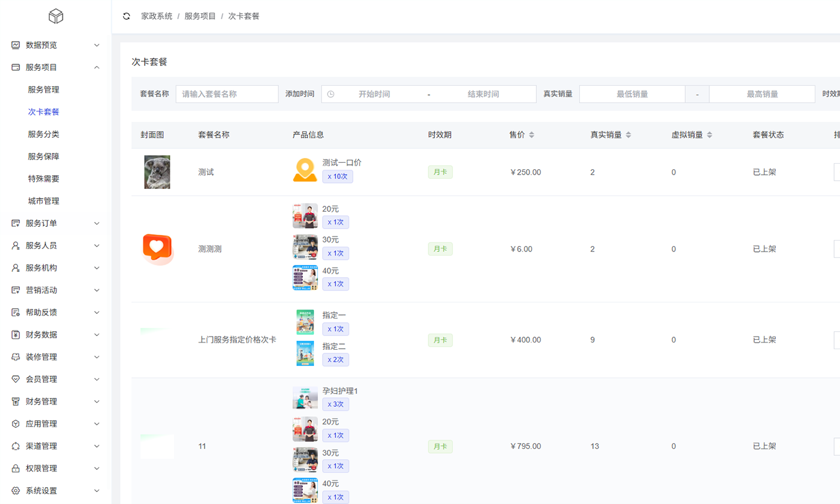
Task: Click the 系统设置 gear icon
Action: 16,491
